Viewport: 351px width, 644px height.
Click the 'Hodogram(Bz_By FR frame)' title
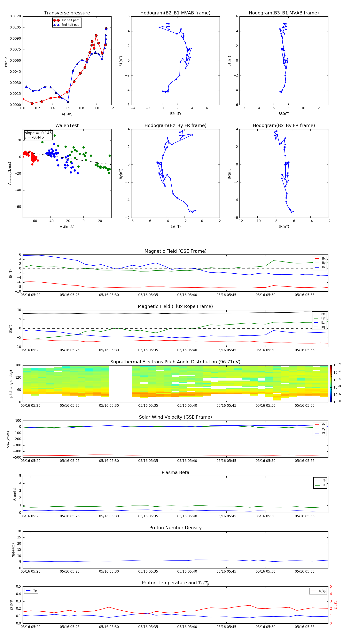point(175,125)
